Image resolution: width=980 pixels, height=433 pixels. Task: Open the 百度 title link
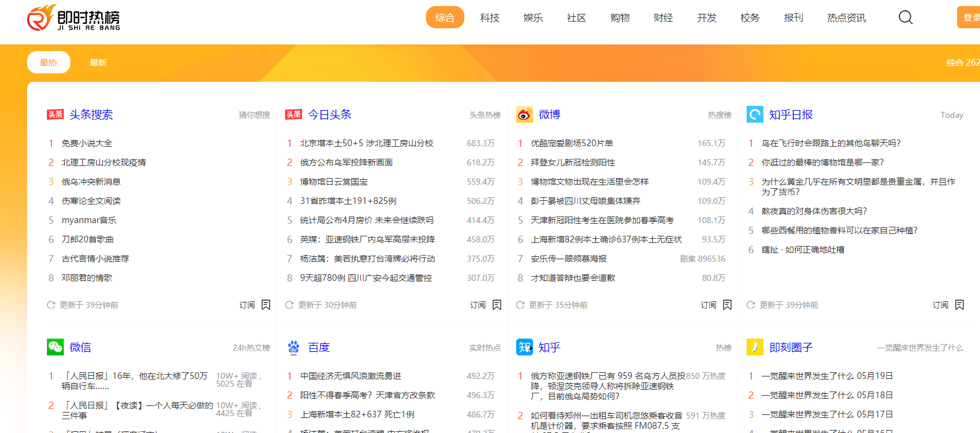tap(319, 347)
